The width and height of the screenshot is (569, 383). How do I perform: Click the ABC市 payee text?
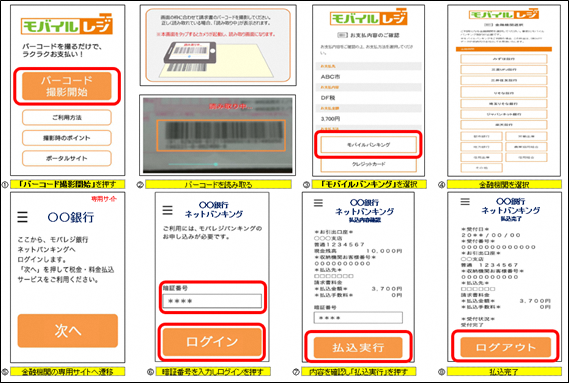tap(330, 77)
